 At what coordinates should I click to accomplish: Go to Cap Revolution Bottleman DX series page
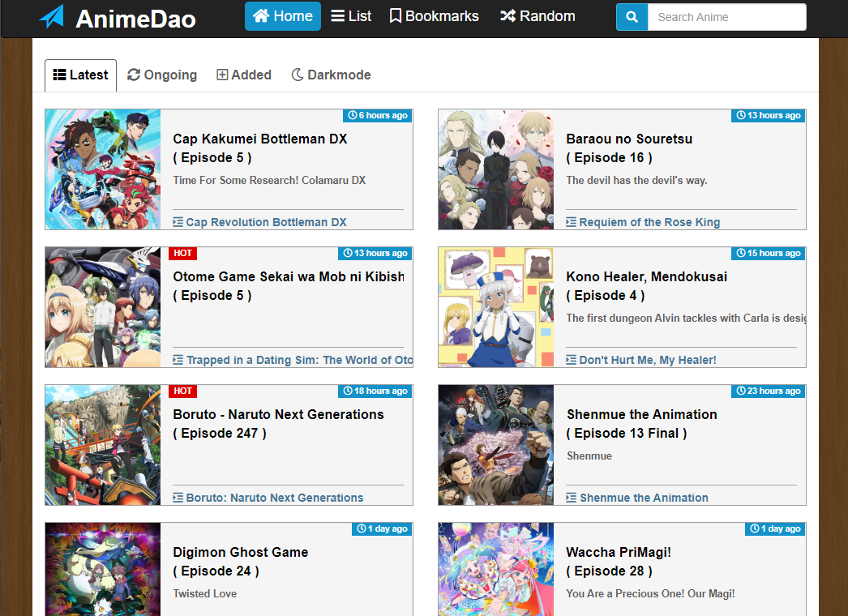coord(266,222)
